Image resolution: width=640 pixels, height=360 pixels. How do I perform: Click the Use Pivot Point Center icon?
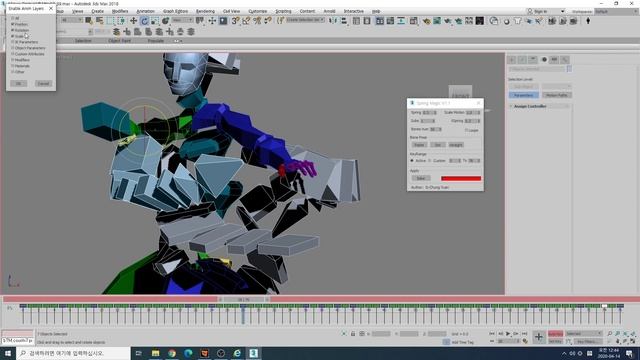(200, 21)
